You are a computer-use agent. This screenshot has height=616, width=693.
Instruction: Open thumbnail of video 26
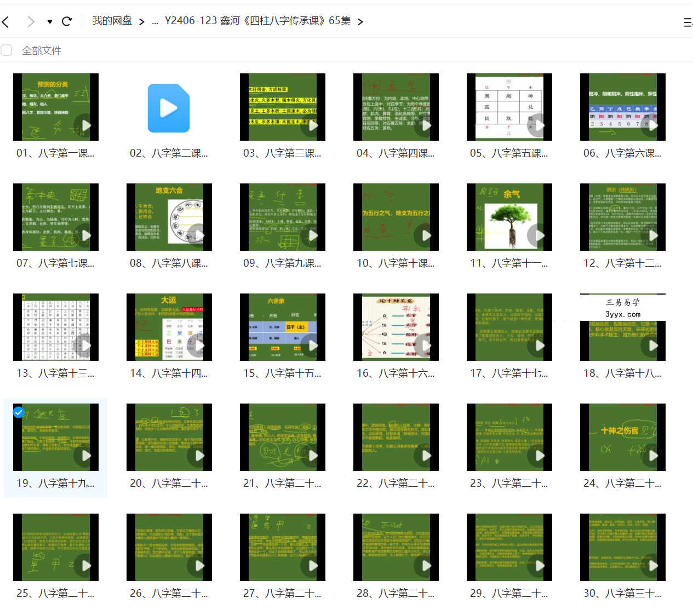169,547
